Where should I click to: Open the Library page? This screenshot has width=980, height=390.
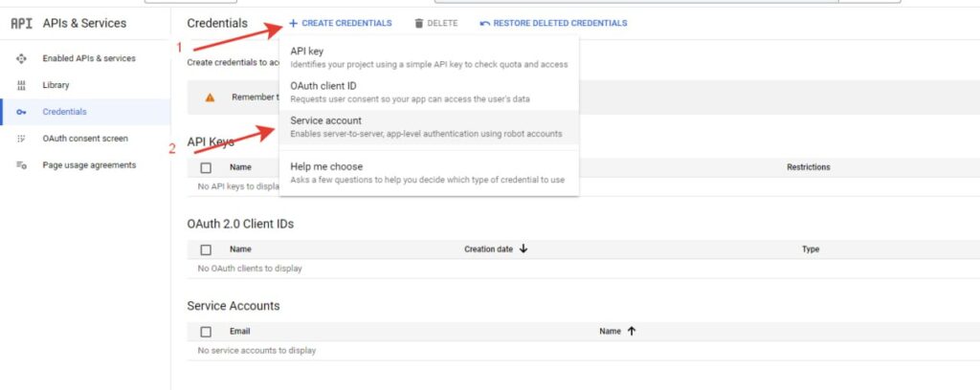click(56, 85)
